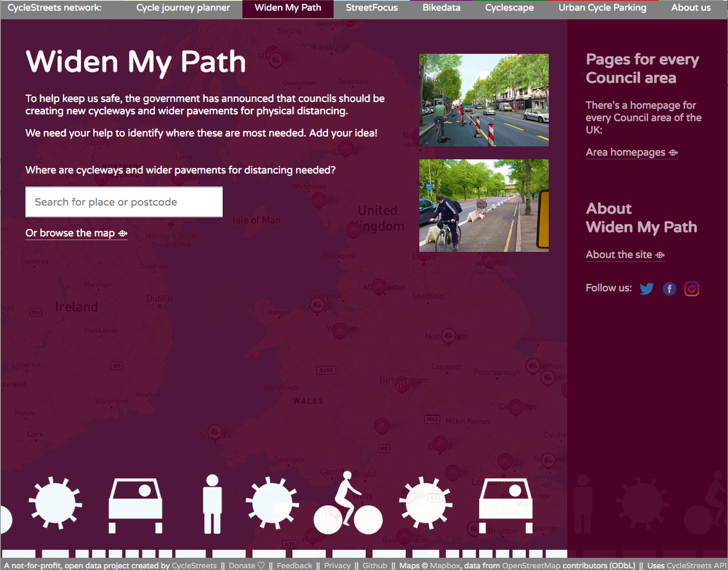This screenshot has width=728, height=570.
Task: Open the 'Area homepages' link
Action: point(632,152)
